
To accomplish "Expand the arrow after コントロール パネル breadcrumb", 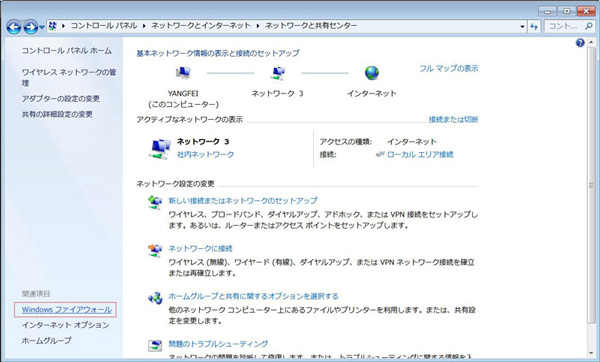I will point(144,26).
